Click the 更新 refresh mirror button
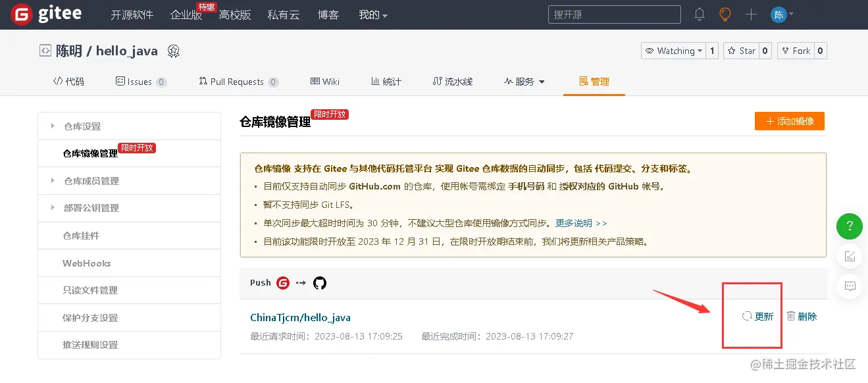 757,317
